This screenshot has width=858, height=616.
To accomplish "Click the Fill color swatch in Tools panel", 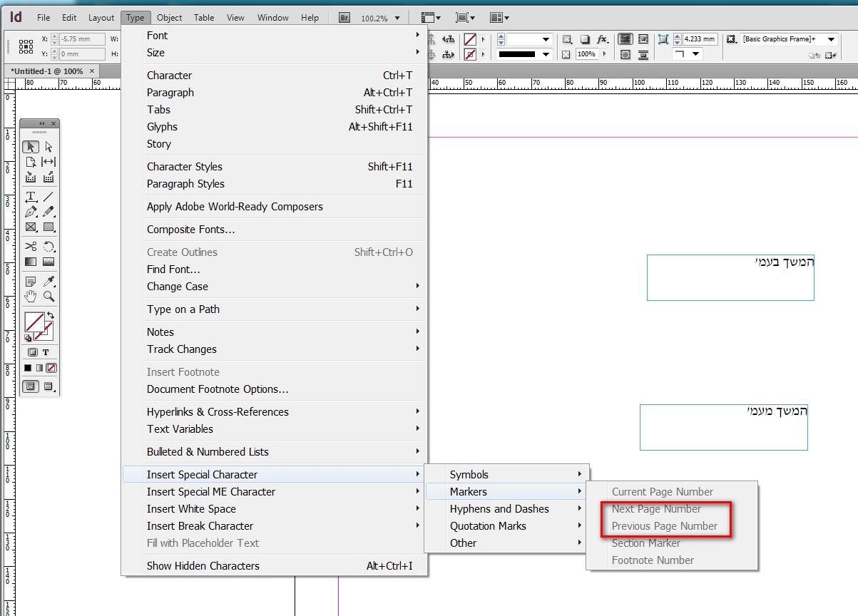I will pos(34,322).
